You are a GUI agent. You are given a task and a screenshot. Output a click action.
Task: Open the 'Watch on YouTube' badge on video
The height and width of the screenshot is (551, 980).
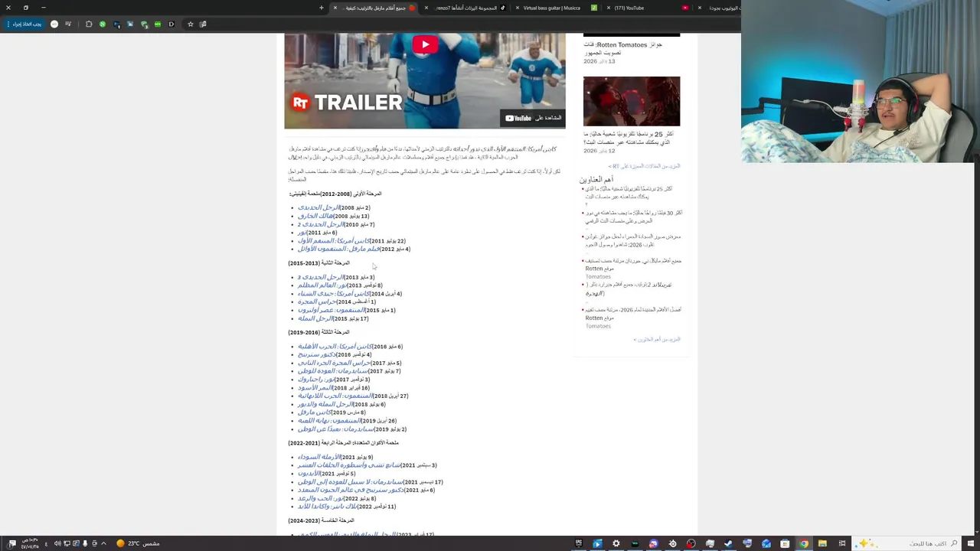(534, 118)
